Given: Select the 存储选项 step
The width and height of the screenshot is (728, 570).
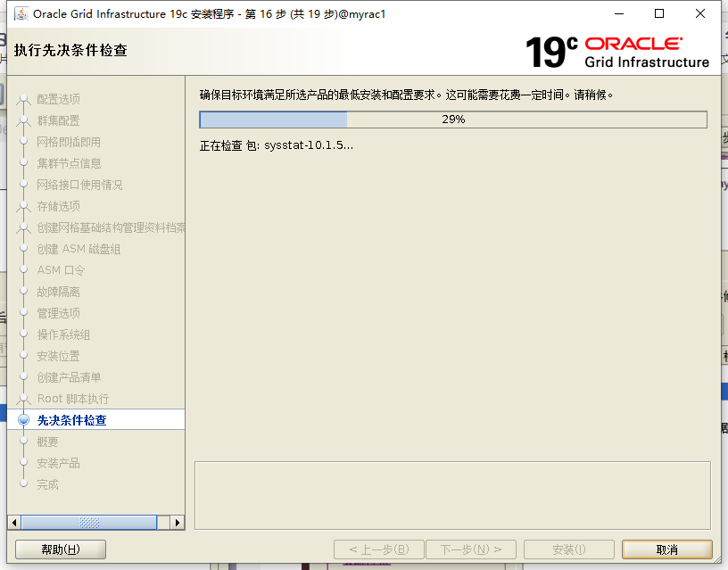Looking at the screenshot, I should [x=59, y=206].
